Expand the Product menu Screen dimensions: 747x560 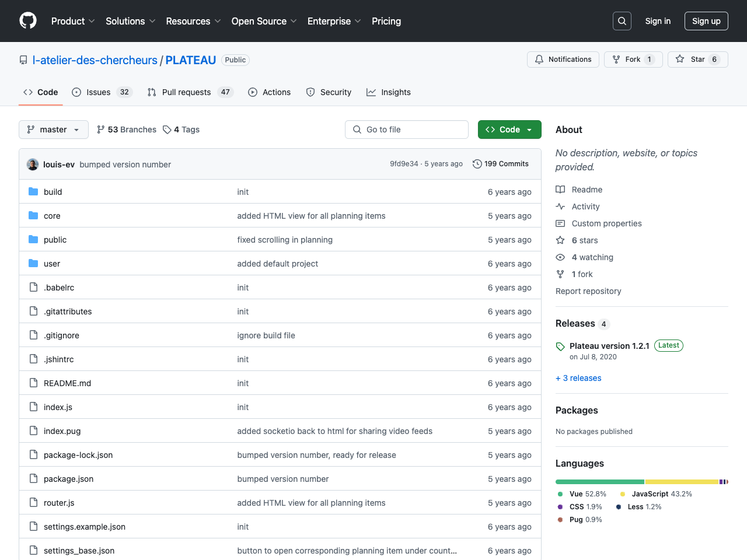click(x=73, y=21)
